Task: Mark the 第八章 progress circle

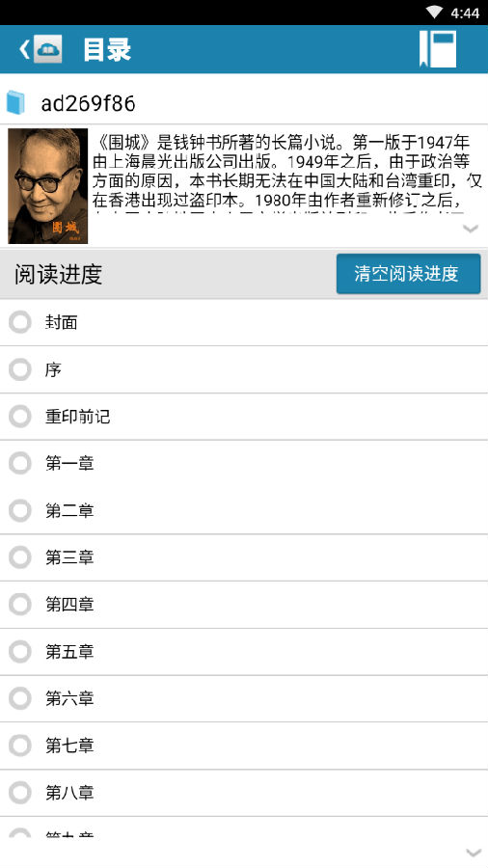Action: tap(20, 793)
